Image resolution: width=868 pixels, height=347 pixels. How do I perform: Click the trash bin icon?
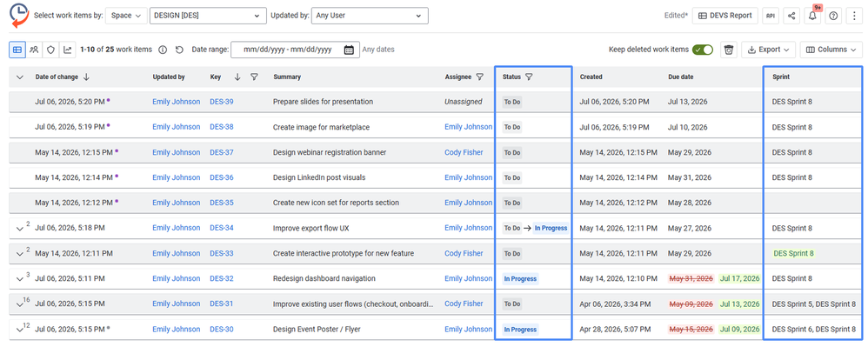[729, 50]
